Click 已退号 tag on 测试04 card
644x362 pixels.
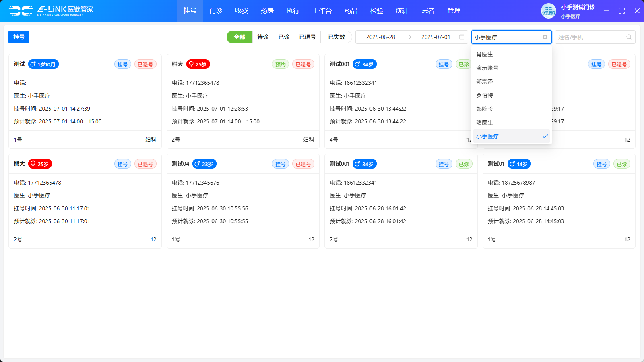pos(303,164)
